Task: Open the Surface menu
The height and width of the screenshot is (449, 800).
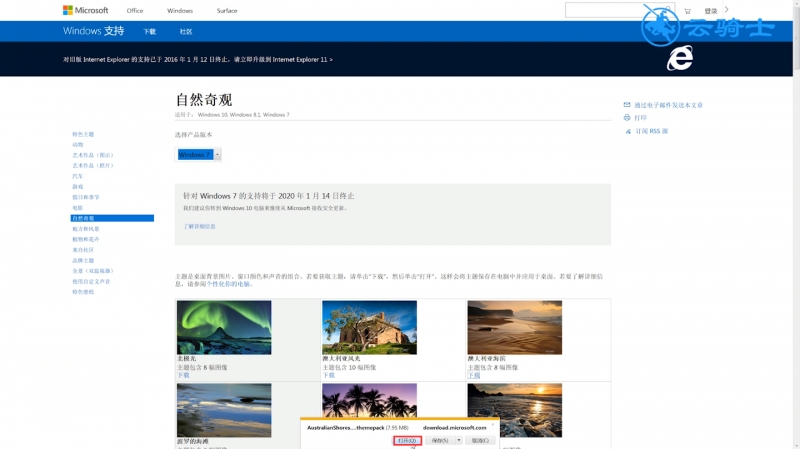Action: click(227, 10)
